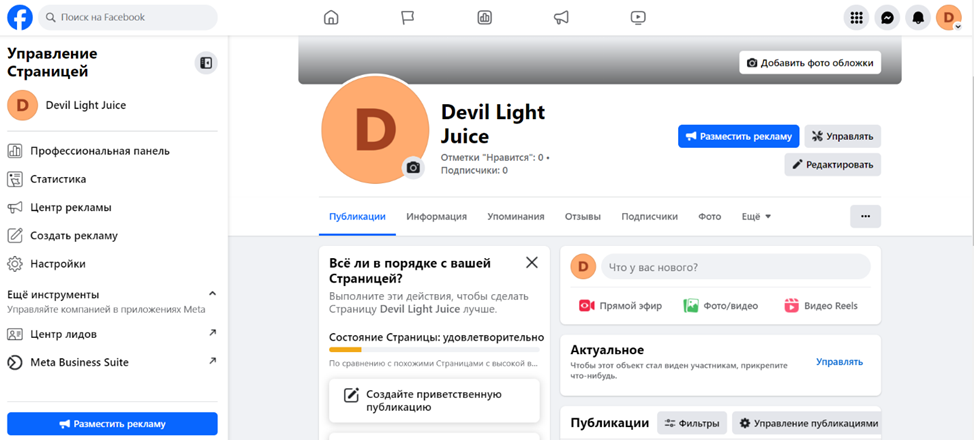Create a Видео Reels

click(x=821, y=306)
